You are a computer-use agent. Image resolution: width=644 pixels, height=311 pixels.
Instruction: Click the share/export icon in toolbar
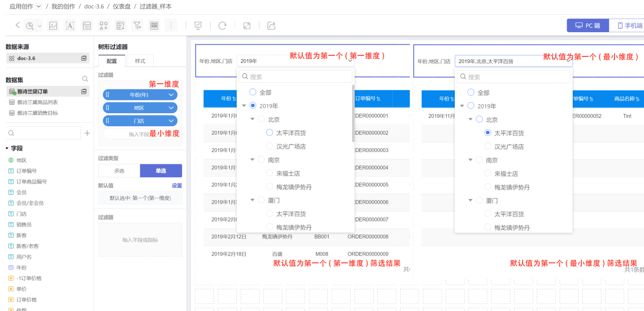click(271, 26)
